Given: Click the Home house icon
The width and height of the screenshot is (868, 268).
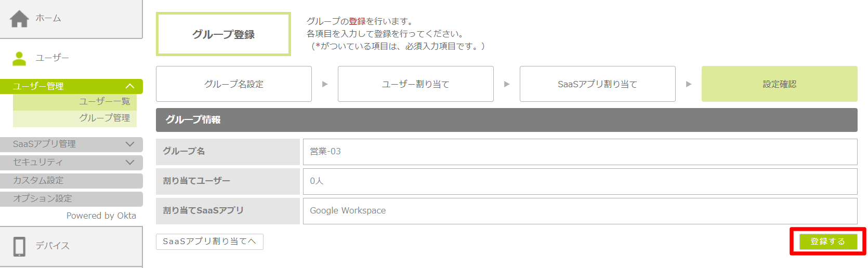Looking at the screenshot, I should click(19, 19).
